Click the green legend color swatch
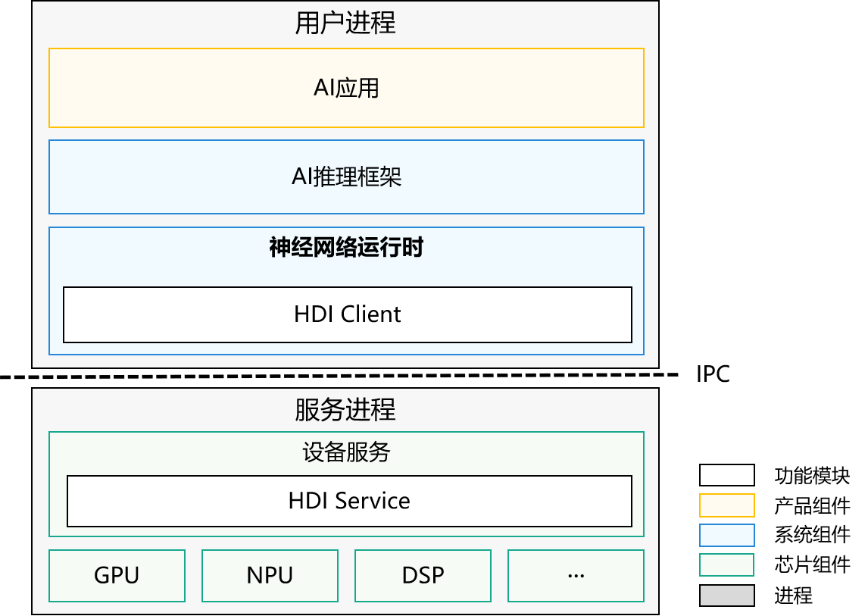 pos(726,565)
